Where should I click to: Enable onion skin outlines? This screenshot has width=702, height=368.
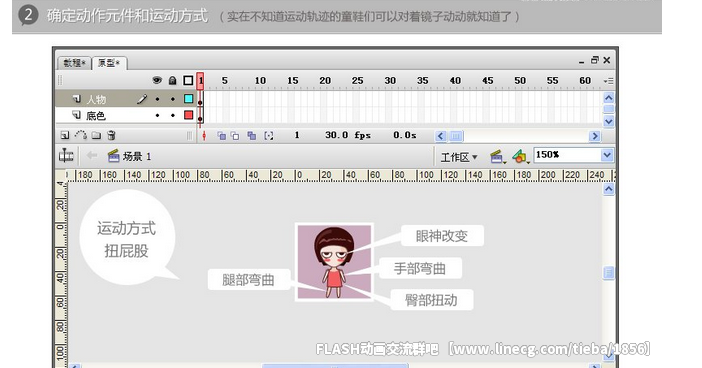(235, 136)
